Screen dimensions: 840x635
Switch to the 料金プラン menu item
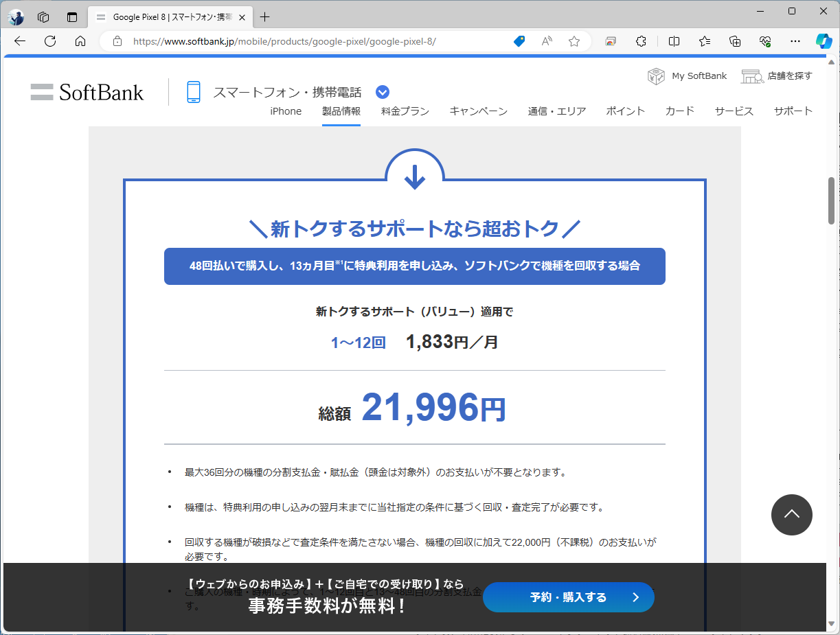click(404, 111)
